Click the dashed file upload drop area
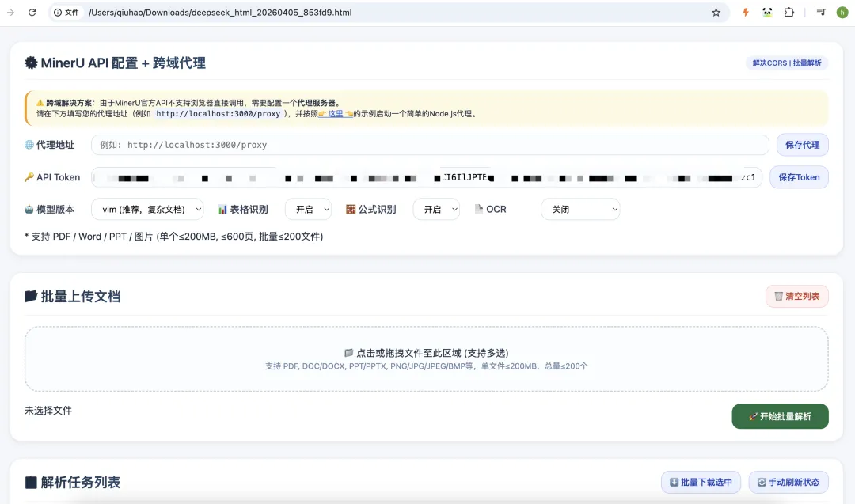Image resolution: width=855 pixels, height=504 pixels. point(427,359)
